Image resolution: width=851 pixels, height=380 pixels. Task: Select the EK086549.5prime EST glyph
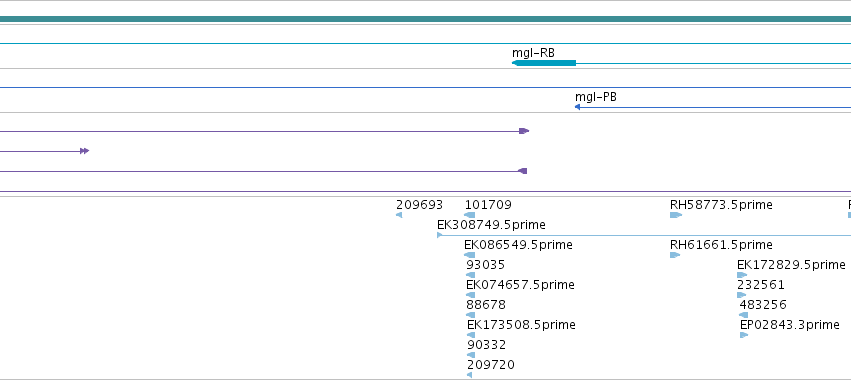coord(470,255)
